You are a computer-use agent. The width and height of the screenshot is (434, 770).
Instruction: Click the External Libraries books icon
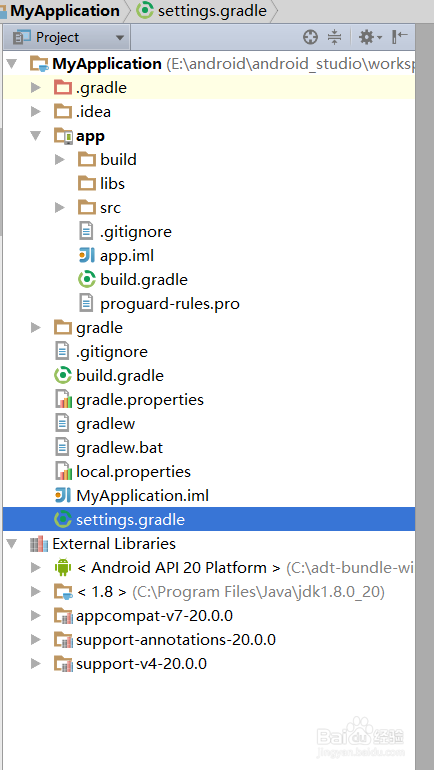pos(39,544)
